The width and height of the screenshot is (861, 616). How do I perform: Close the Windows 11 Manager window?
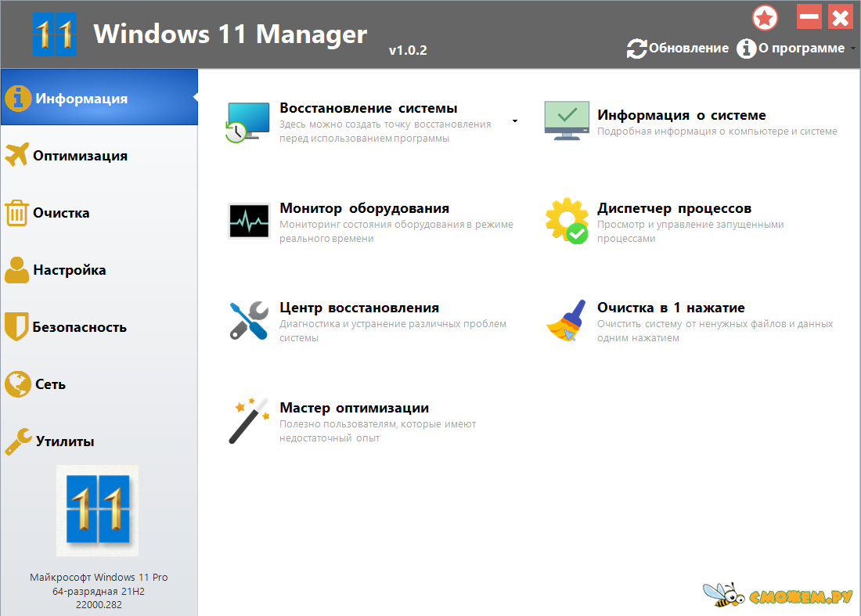pos(840,17)
